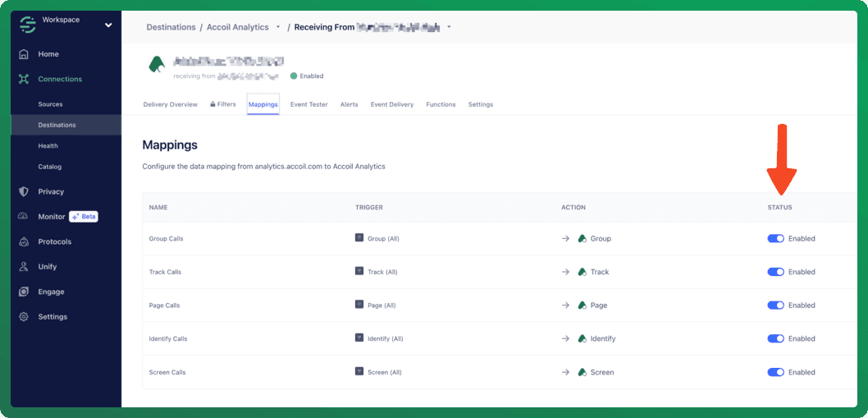Click the Accoil Analytics breadcrumb link
This screenshot has width=868, height=418.
pyautogui.click(x=238, y=27)
